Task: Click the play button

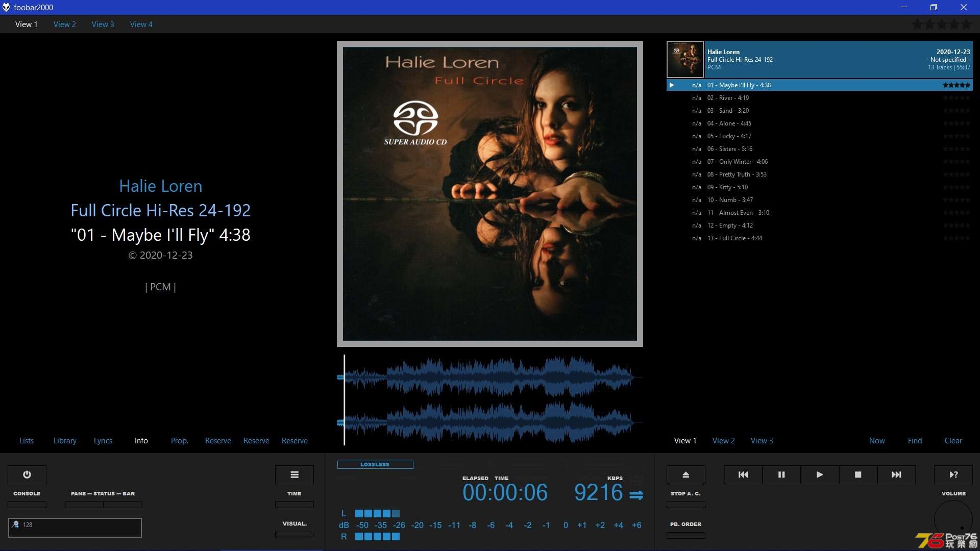Action: click(x=820, y=474)
